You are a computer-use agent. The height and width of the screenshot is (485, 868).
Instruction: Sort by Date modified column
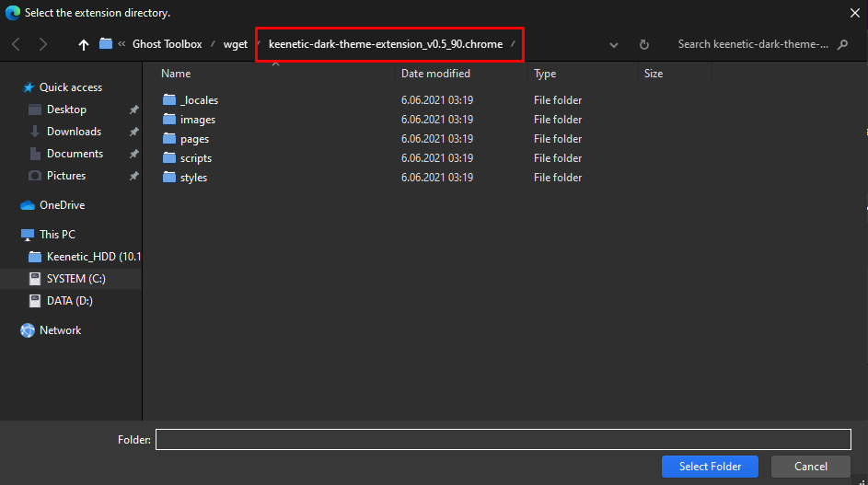click(x=435, y=74)
